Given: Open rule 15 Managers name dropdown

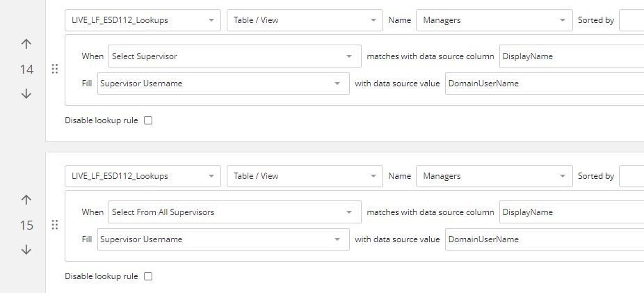Looking at the screenshot, I should point(494,176).
